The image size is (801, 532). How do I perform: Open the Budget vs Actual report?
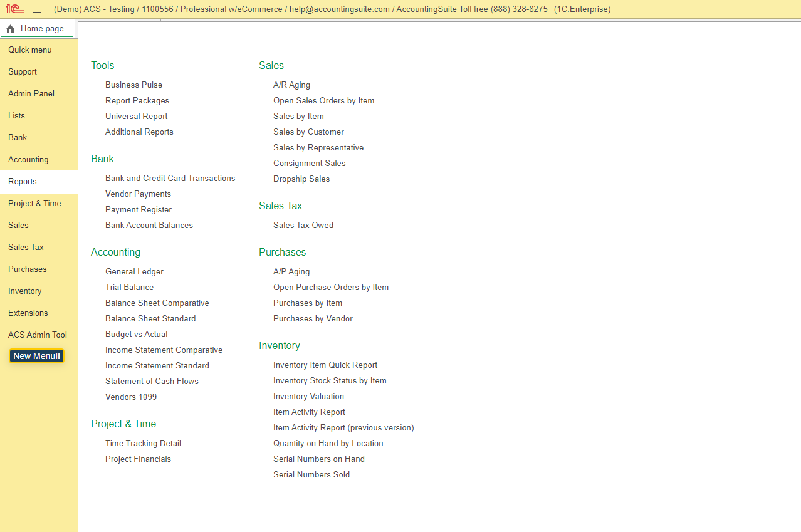click(137, 335)
